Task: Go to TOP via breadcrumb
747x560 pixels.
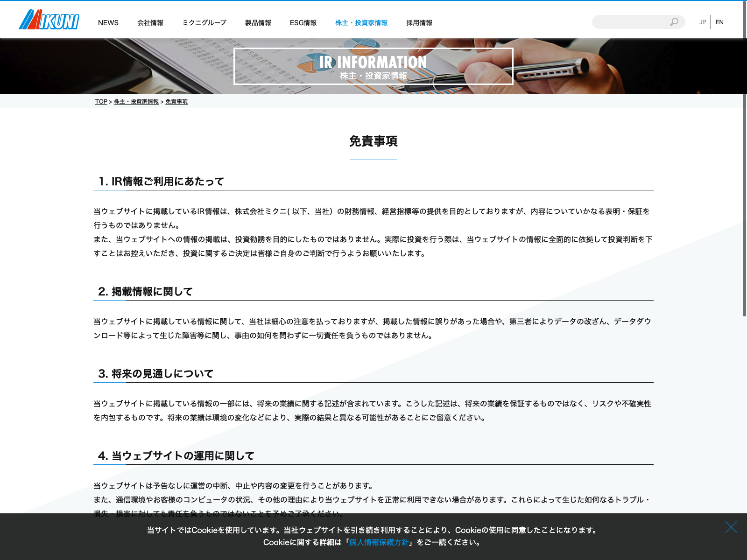Action: point(101,102)
